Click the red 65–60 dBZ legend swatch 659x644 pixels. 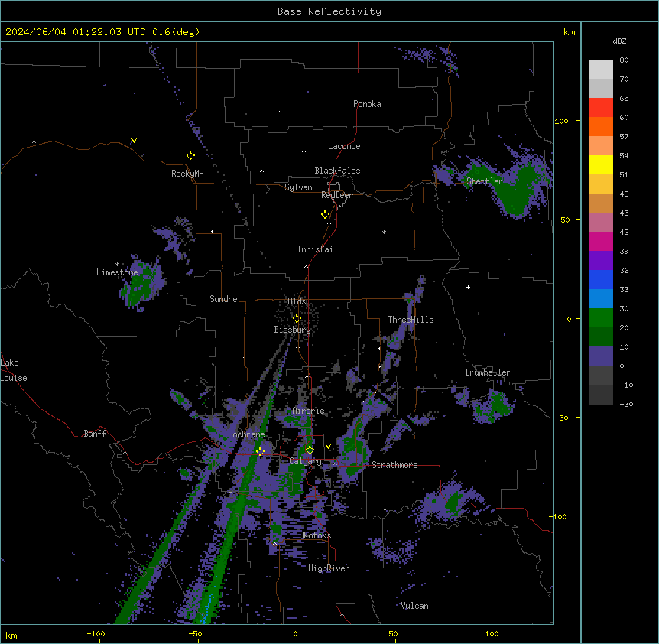point(601,107)
